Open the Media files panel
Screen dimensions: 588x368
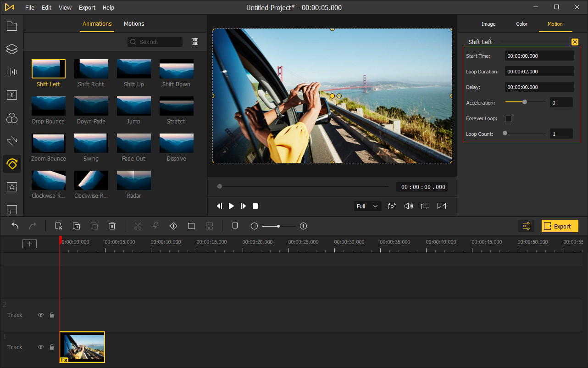(x=12, y=26)
